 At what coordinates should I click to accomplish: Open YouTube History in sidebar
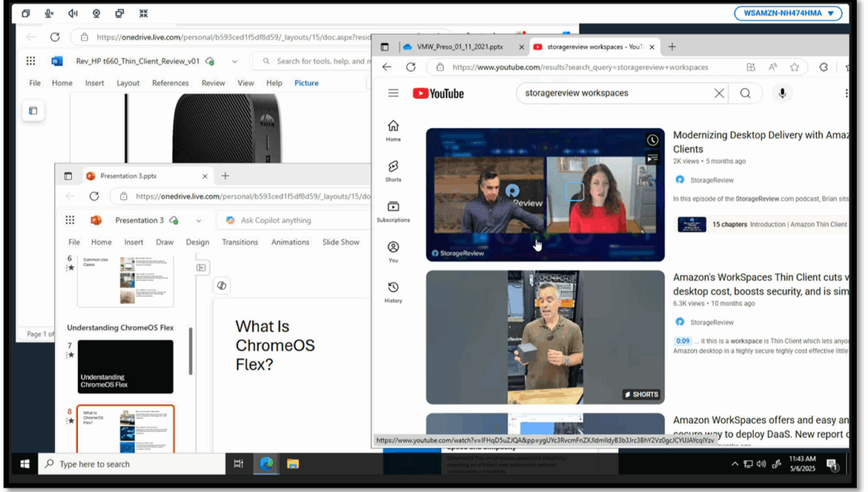393,292
